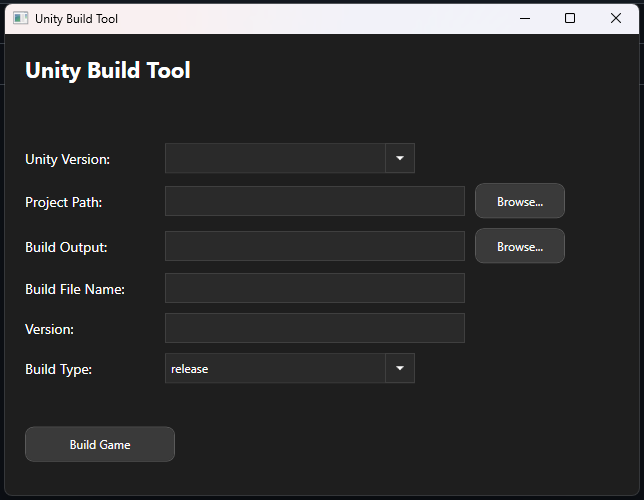Click the large 'Unity Build Tool' heading

point(108,70)
